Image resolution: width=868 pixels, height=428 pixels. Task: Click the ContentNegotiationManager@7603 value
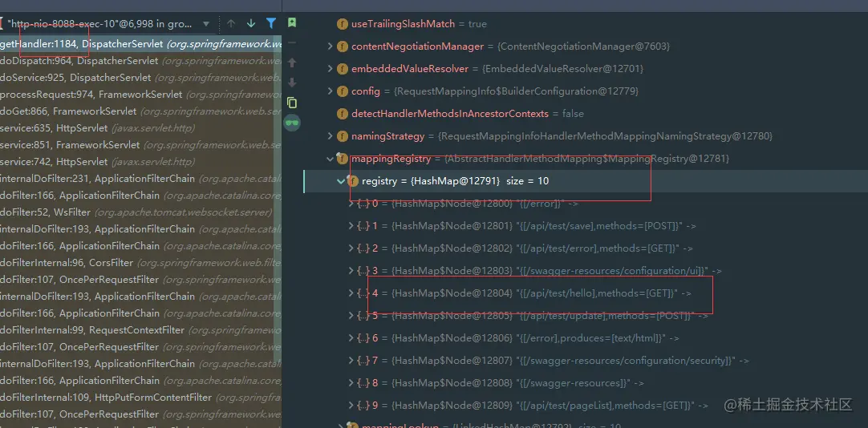584,46
